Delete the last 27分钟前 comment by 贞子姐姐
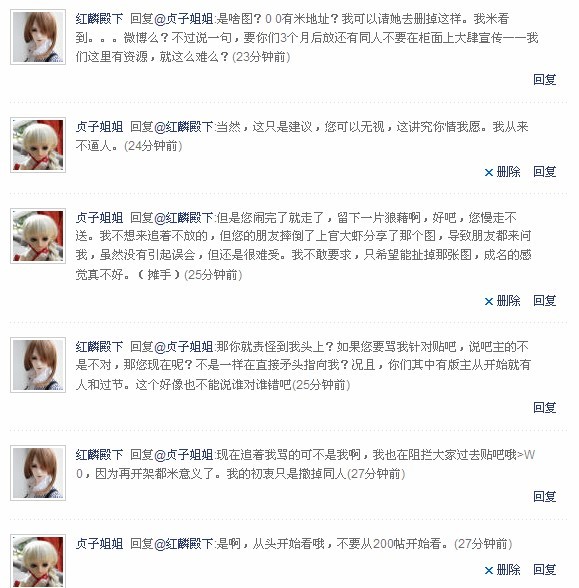The width and height of the screenshot is (579, 588). (x=502, y=570)
